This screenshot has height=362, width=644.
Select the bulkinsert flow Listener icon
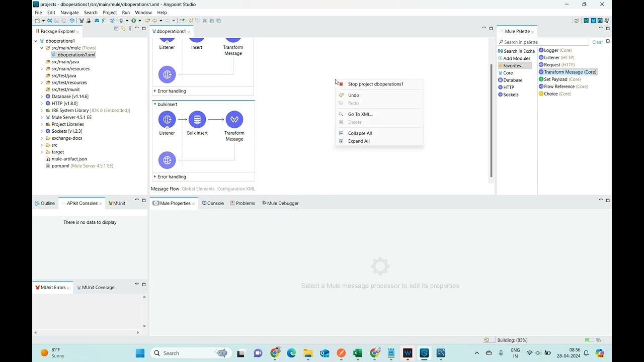(167, 120)
